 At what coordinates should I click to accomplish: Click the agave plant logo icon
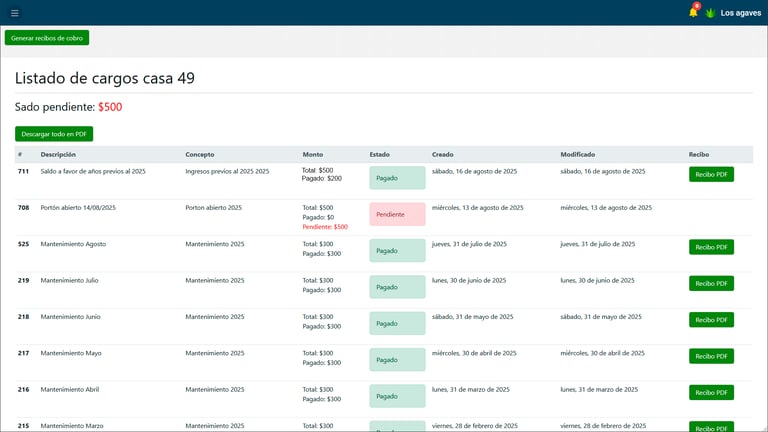pyautogui.click(x=710, y=13)
